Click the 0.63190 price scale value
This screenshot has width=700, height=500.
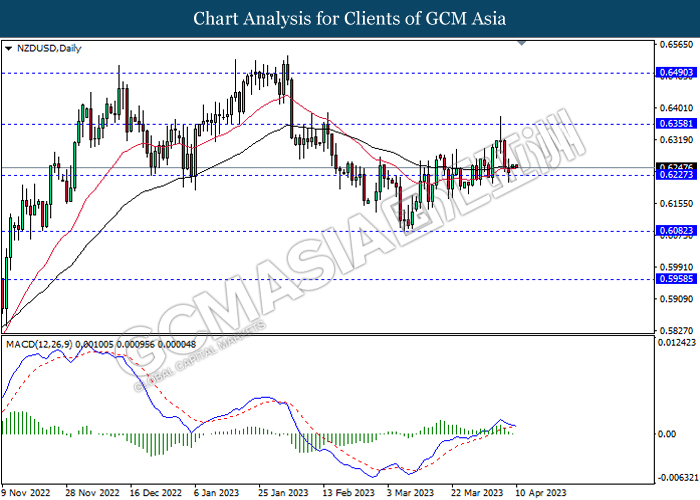click(x=676, y=140)
